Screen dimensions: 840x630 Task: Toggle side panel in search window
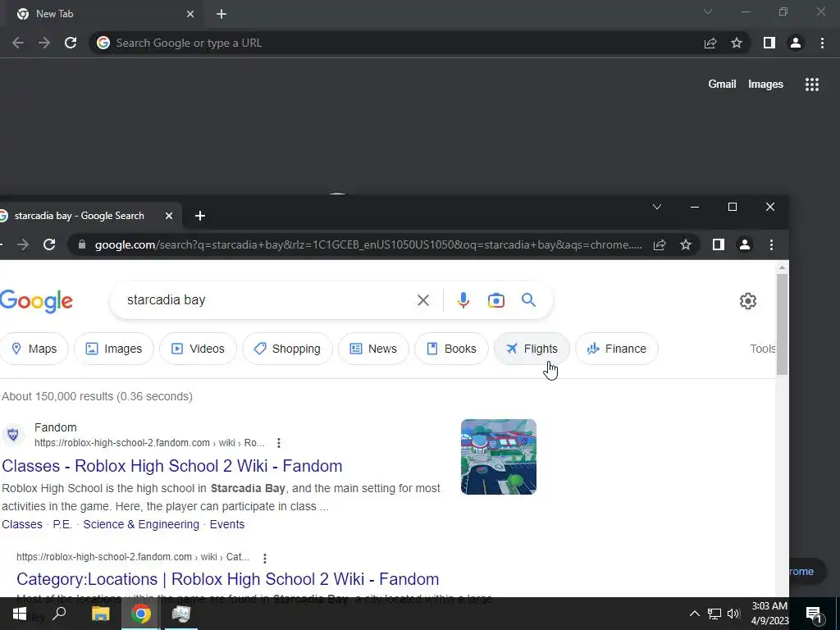point(719,244)
